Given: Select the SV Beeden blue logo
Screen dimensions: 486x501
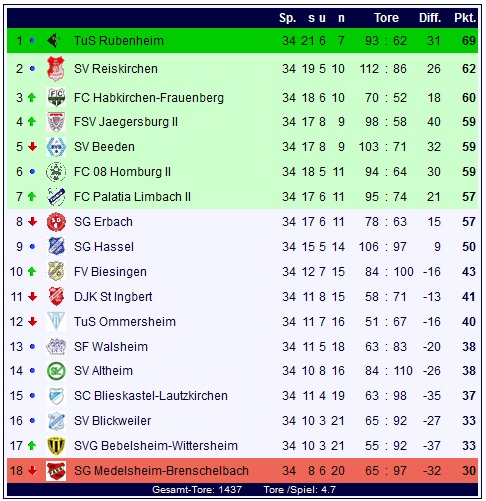Looking at the screenshot, I should pyautogui.click(x=56, y=147).
